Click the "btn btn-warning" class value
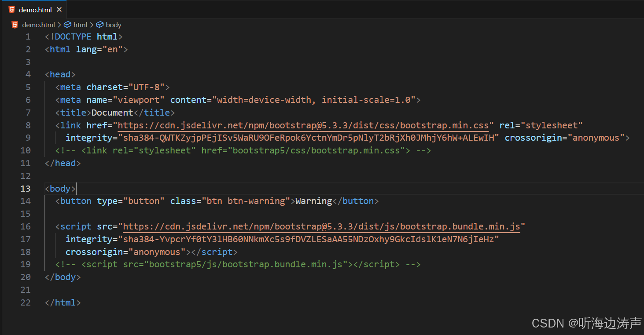This screenshot has height=335, width=644. point(246,201)
